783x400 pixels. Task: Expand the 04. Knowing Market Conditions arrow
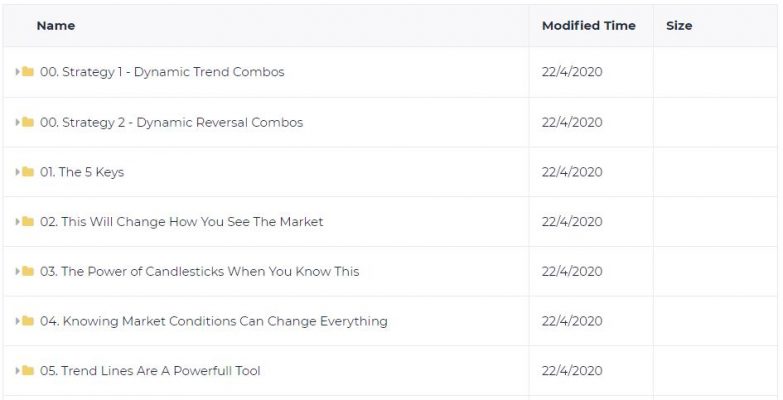tap(17, 321)
